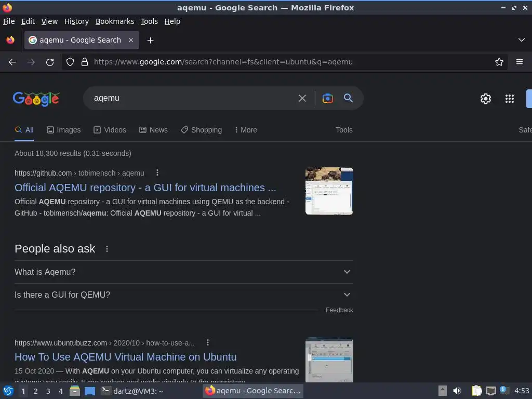View site security padlock info

[x=85, y=62]
